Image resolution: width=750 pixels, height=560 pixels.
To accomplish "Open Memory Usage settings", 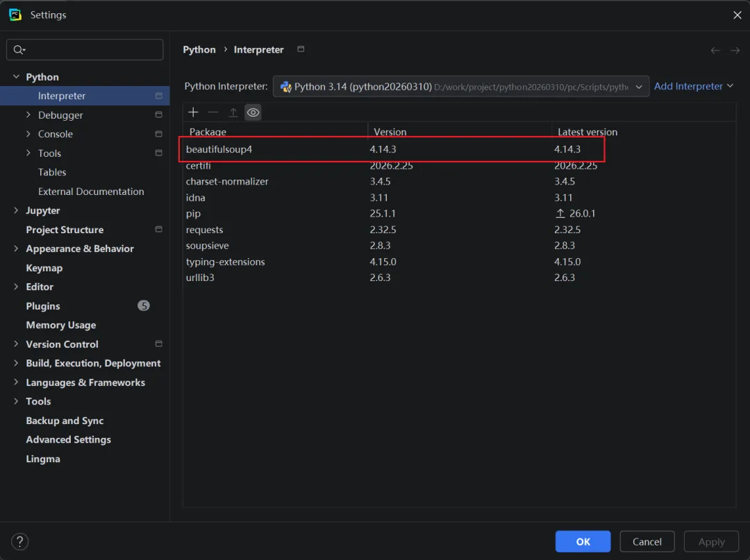I will (60, 325).
